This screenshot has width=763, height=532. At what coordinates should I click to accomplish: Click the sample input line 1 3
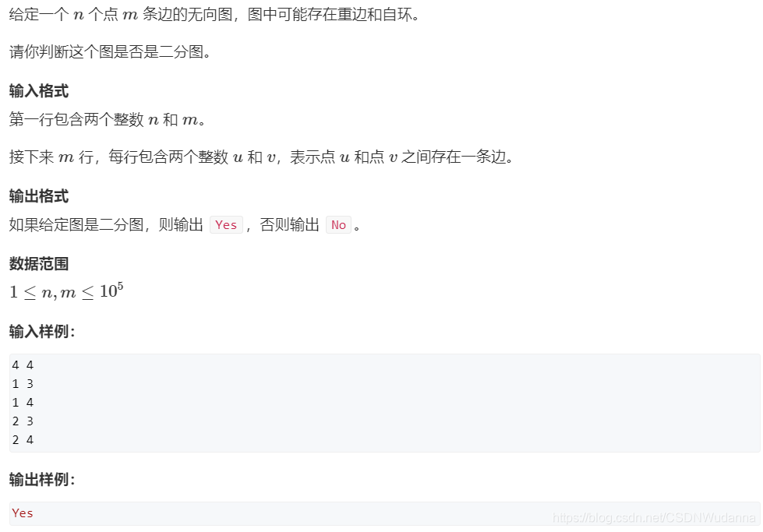pyautogui.click(x=23, y=384)
